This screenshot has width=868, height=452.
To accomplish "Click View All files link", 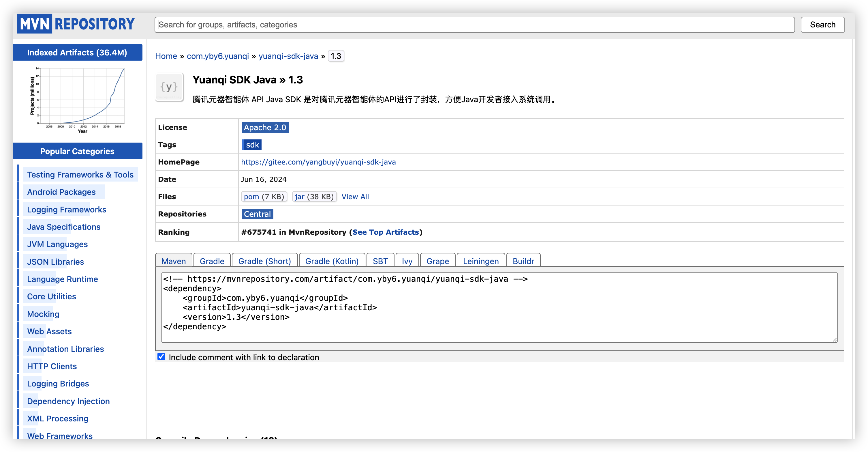I will tap(355, 197).
